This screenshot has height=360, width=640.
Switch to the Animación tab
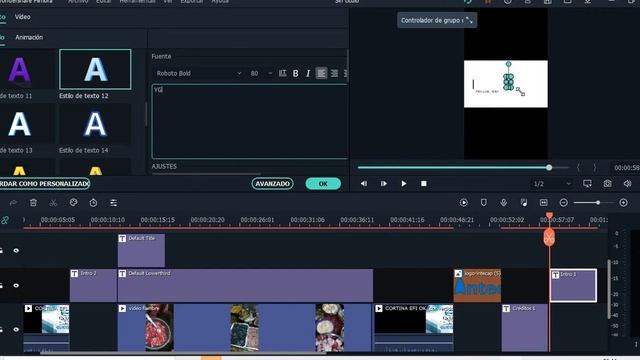(x=29, y=37)
